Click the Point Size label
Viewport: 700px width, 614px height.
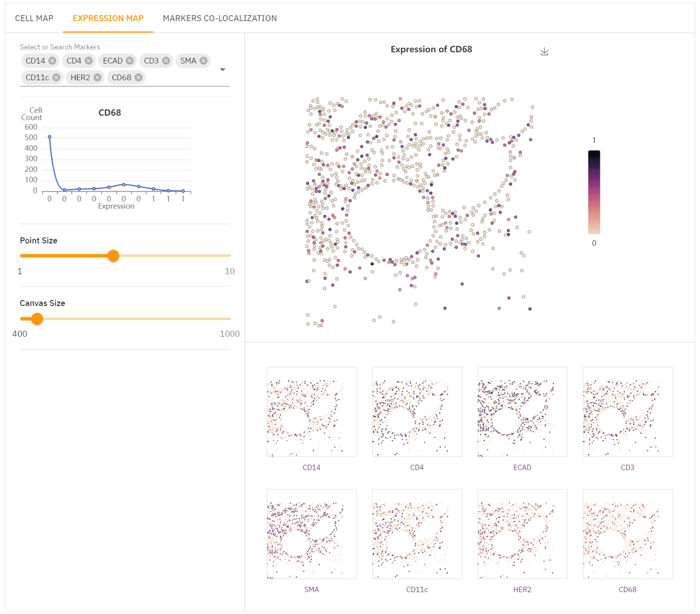tap(39, 240)
